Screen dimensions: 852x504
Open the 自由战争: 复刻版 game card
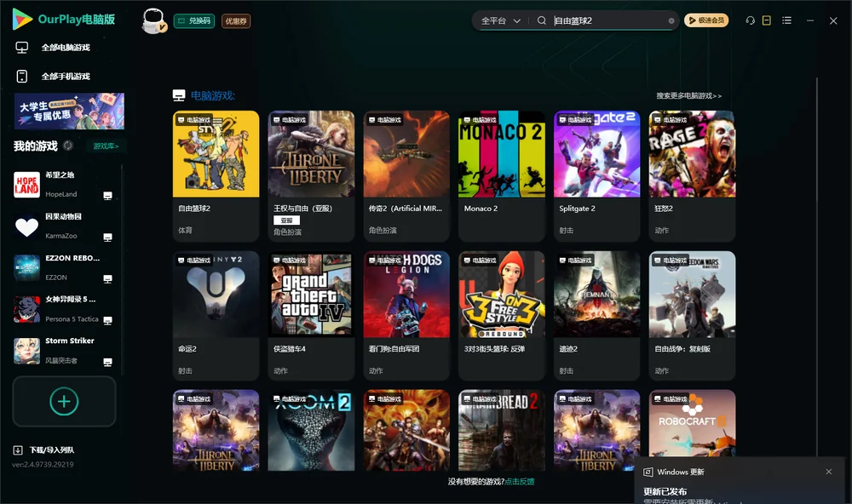(x=692, y=316)
